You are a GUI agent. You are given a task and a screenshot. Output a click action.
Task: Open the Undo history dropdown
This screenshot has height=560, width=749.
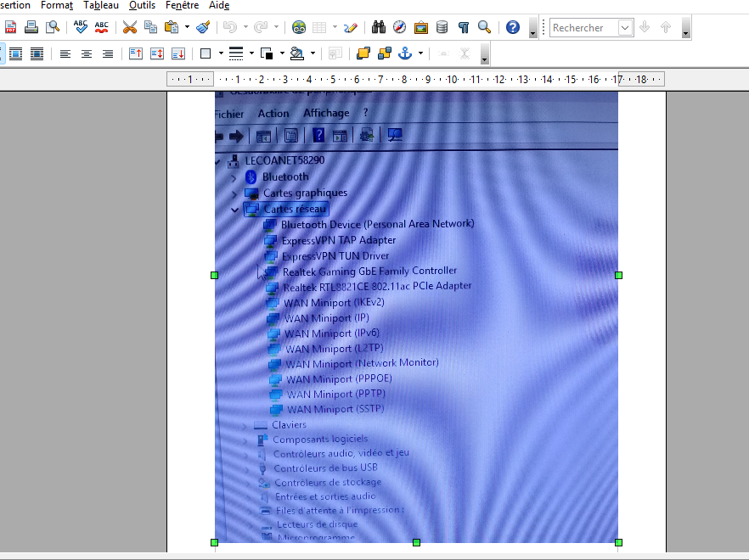pos(245,27)
